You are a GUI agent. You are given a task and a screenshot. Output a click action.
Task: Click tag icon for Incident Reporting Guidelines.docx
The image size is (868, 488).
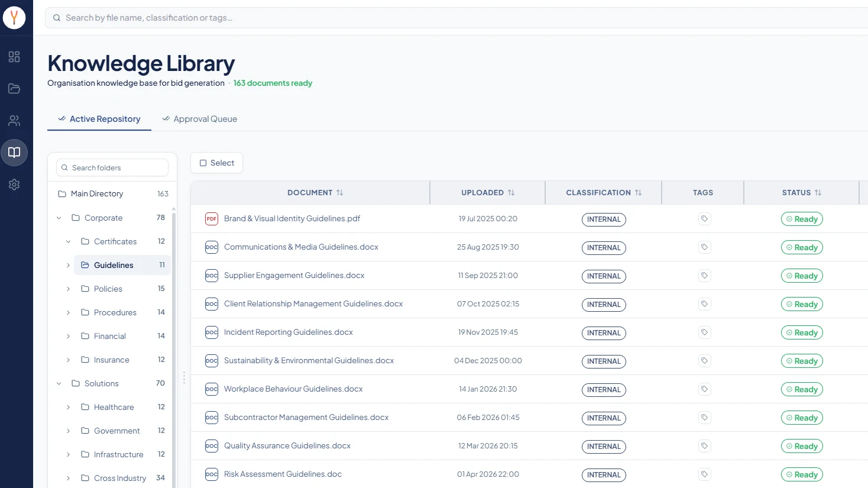tap(704, 332)
